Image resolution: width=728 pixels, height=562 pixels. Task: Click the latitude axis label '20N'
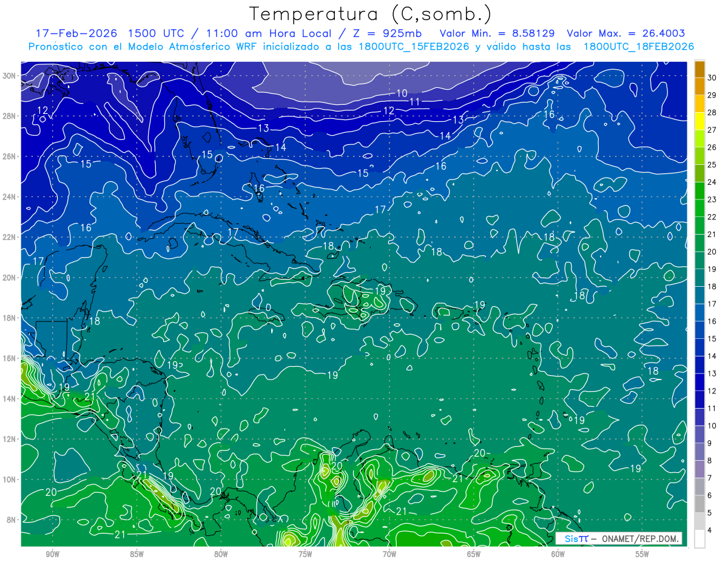[x=9, y=277]
